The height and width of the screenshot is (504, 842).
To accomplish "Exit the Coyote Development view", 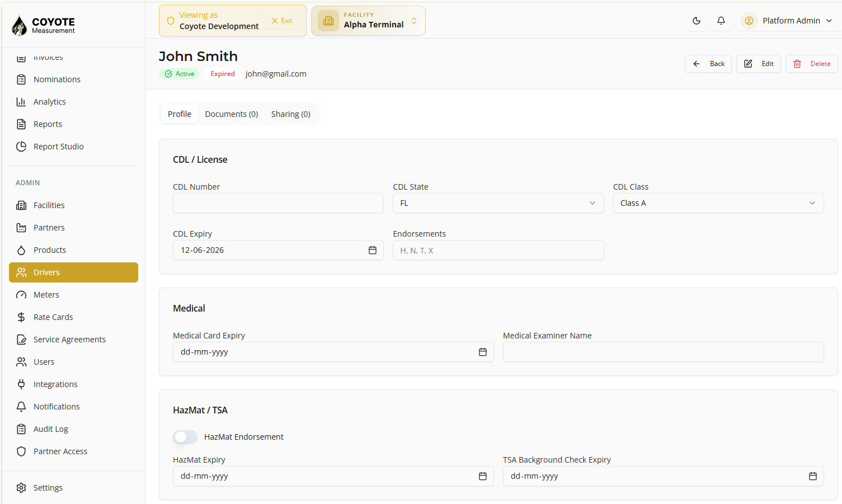I will coord(282,21).
